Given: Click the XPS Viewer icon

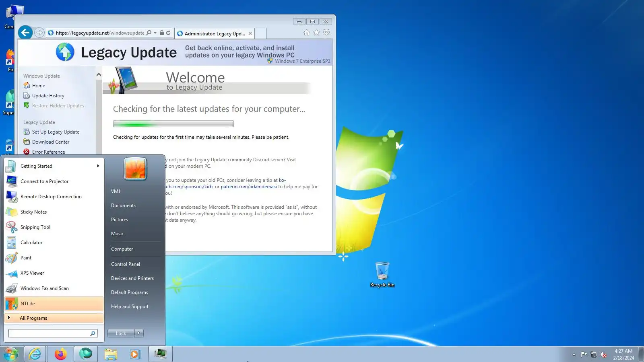Looking at the screenshot, I should [12, 273].
